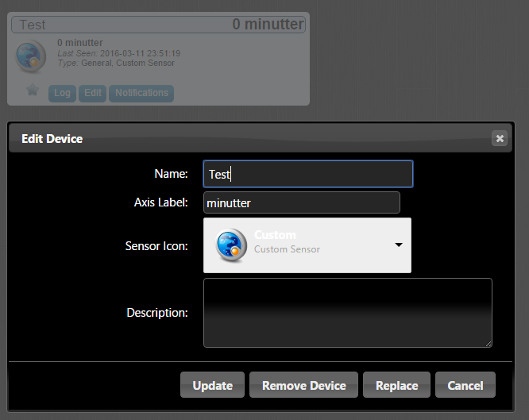This screenshot has width=529, height=420.
Task: Click the 'Custom Sensor' subtitle text
Action: (x=287, y=249)
